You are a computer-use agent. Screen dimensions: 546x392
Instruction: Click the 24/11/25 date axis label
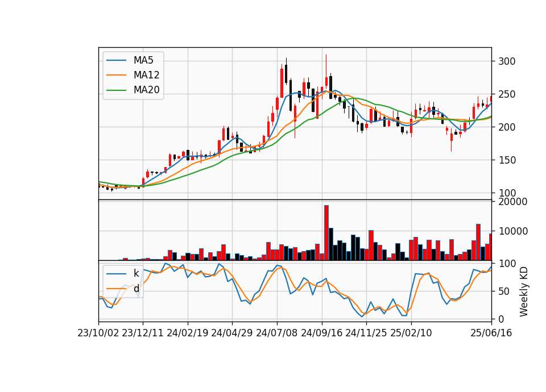pyautogui.click(x=366, y=333)
